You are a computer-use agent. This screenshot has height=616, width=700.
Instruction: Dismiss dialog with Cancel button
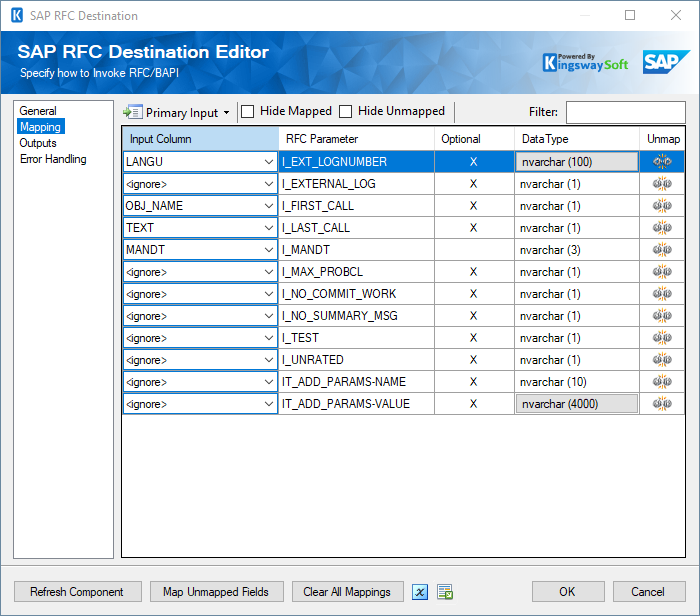tap(649, 592)
